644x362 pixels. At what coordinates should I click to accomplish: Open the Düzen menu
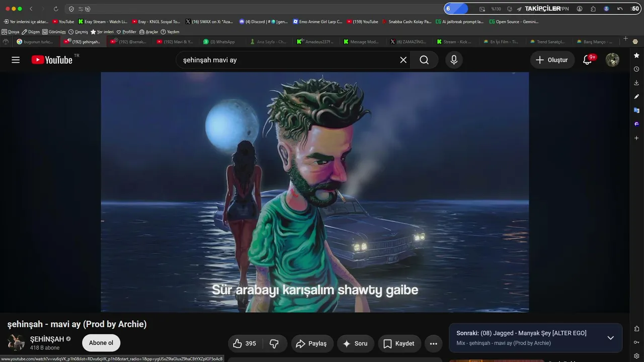pos(31,32)
